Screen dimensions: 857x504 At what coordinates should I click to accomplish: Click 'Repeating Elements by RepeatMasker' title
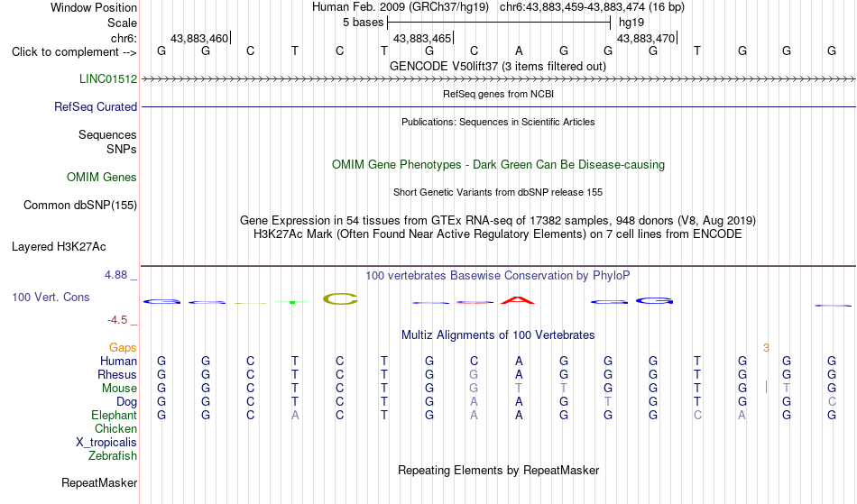(x=499, y=470)
